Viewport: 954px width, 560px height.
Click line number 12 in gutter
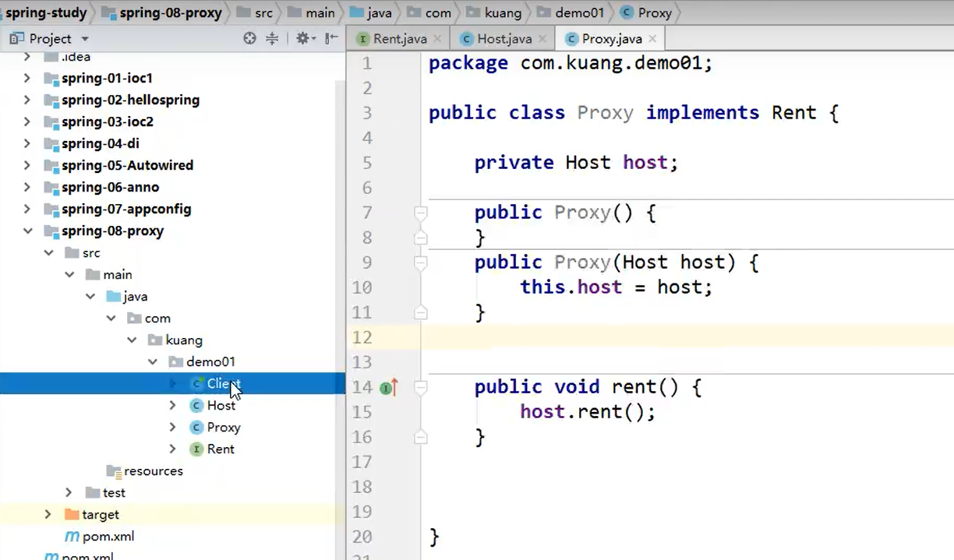pyautogui.click(x=362, y=336)
